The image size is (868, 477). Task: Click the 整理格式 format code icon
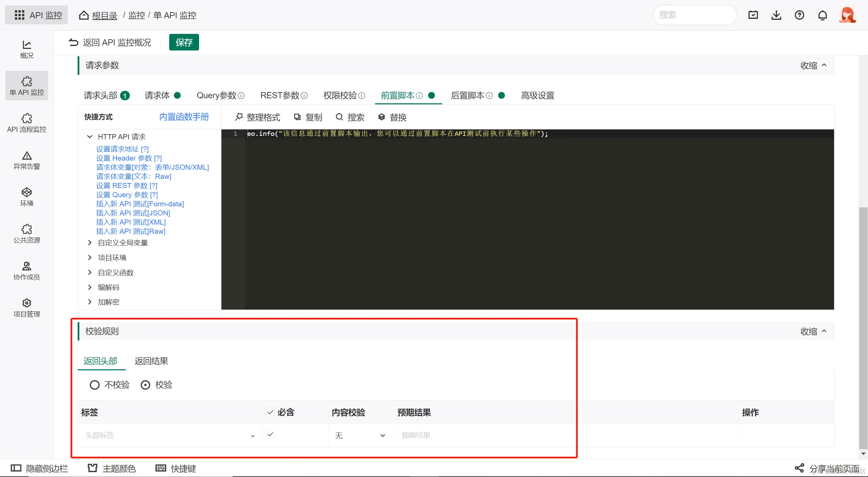point(239,117)
